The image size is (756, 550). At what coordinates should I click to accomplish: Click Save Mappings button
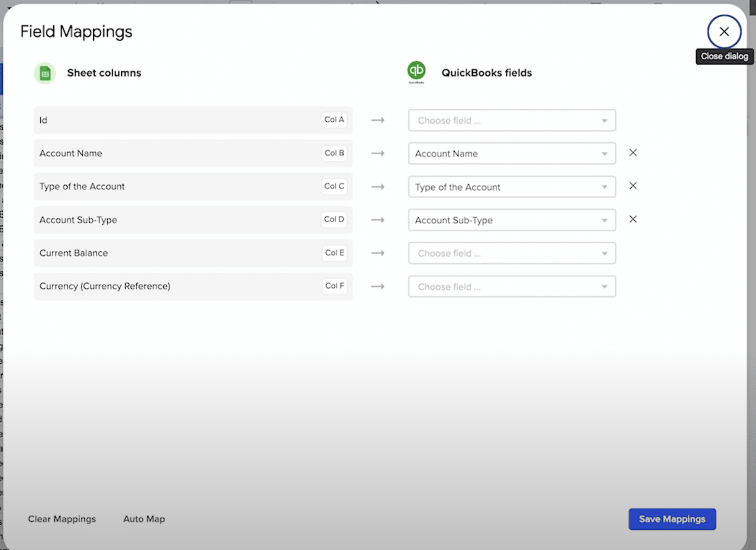tap(671, 519)
